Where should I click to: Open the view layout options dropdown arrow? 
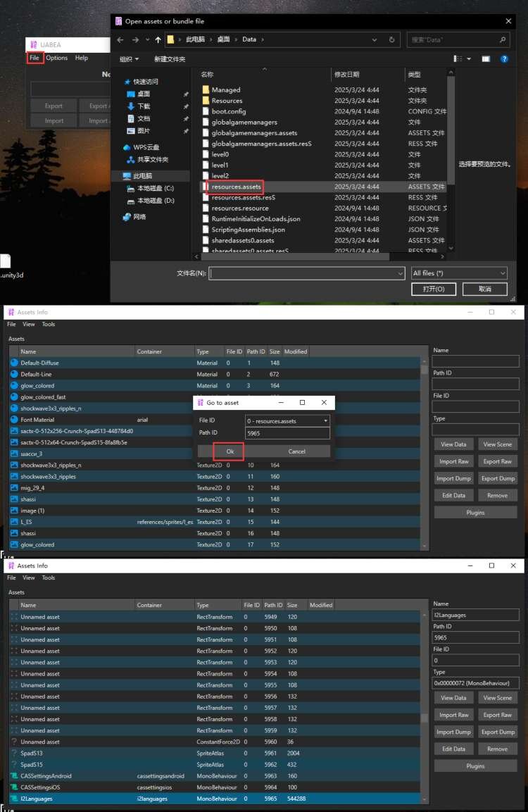(x=469, y=59)
